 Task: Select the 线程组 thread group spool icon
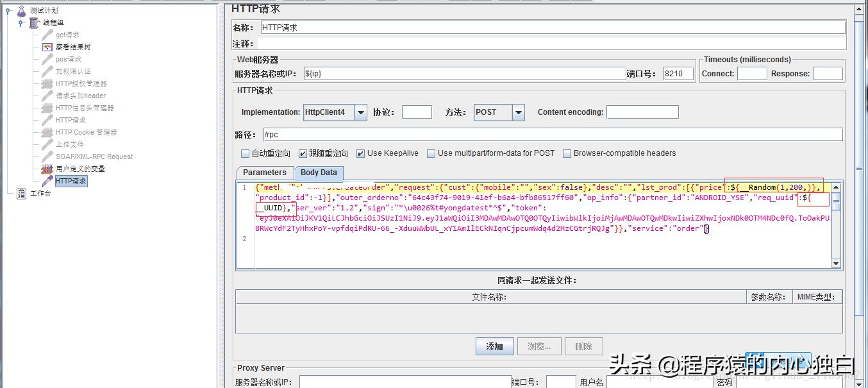pos(34,22)
